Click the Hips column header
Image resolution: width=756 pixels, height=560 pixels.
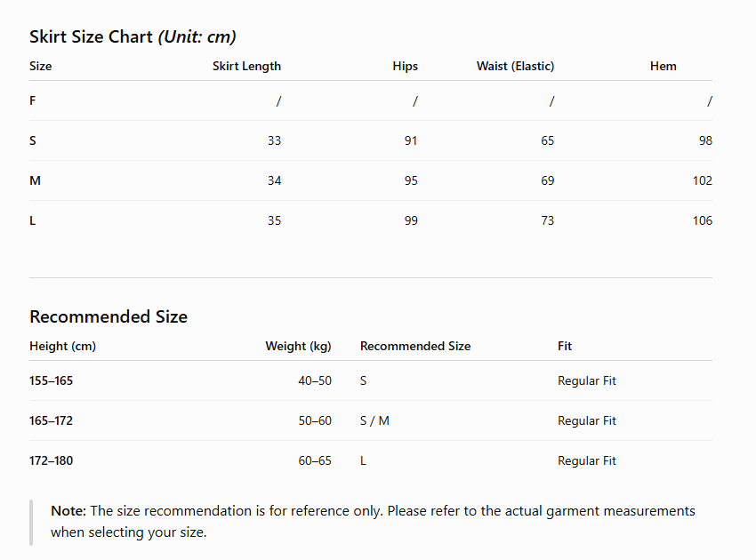pyautogui.click(x=405, y=66)
